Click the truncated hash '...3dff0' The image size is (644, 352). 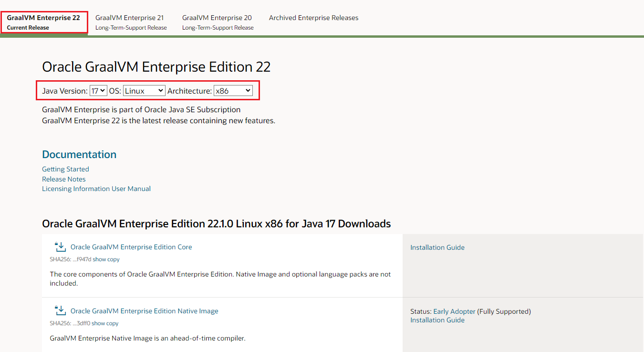coord(81,323)
